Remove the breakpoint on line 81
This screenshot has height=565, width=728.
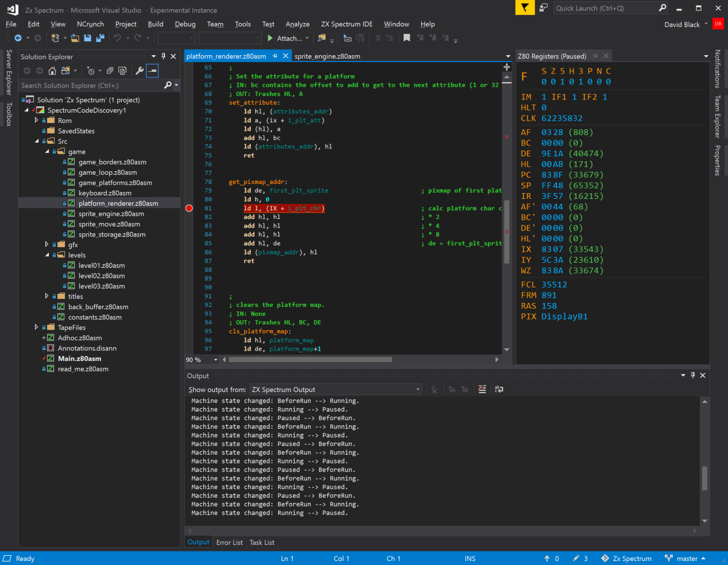[189, 208]
